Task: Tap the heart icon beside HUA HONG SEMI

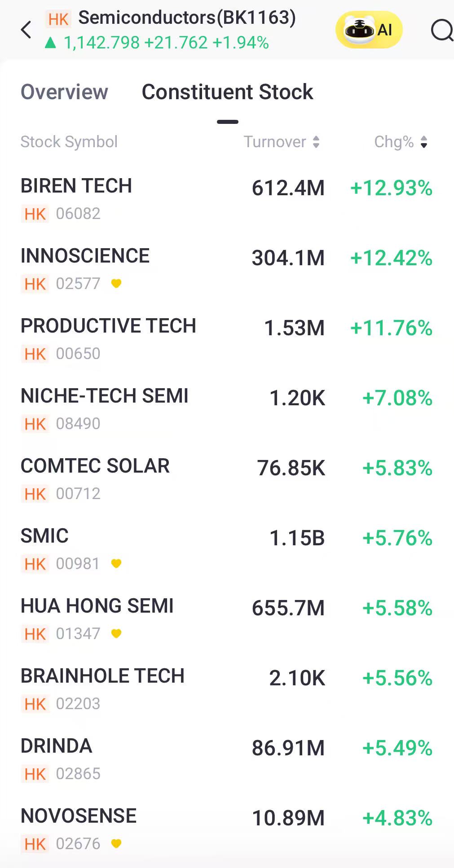Action: coord(116,634)
